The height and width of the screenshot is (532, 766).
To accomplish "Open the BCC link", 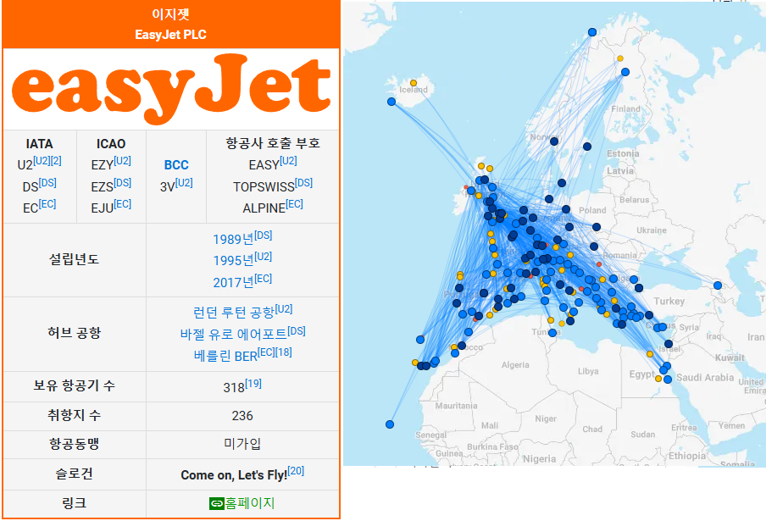I will point(176,165).
